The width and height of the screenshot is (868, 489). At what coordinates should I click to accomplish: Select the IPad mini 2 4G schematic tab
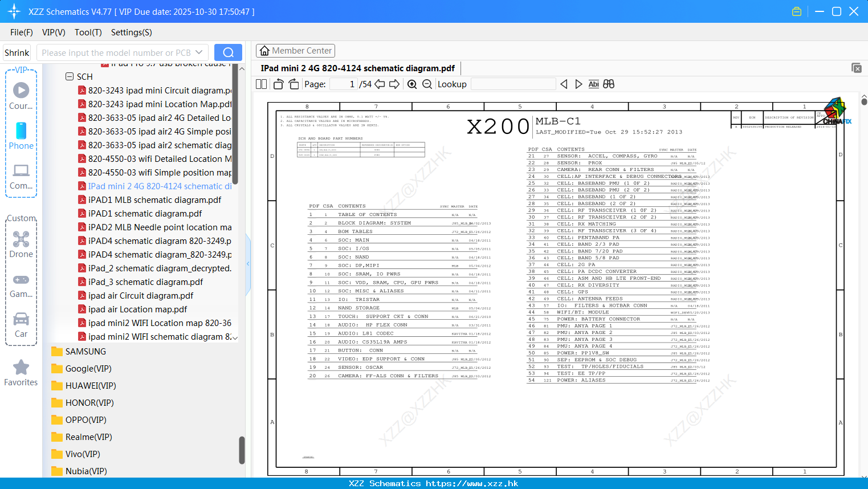click(357, 68)
